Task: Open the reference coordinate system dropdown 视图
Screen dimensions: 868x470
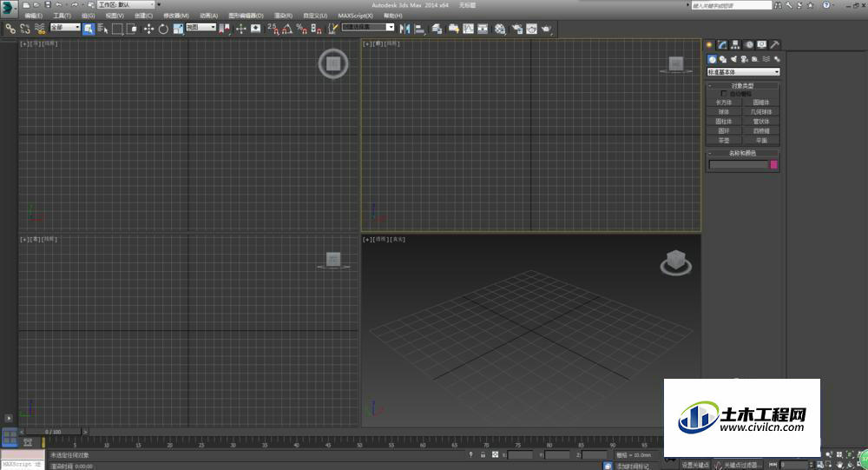Action: [x=201, y=27]
